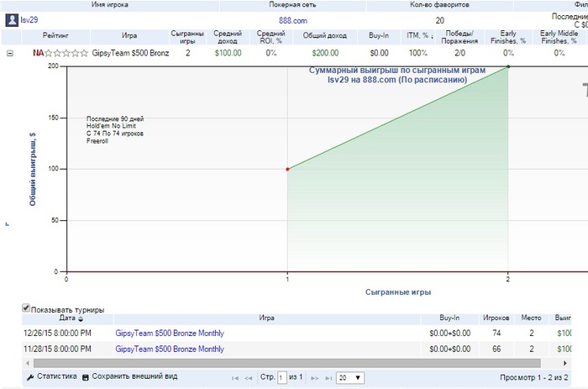Sort by the Средний ROI, % column header

click(x=270, y=37)
